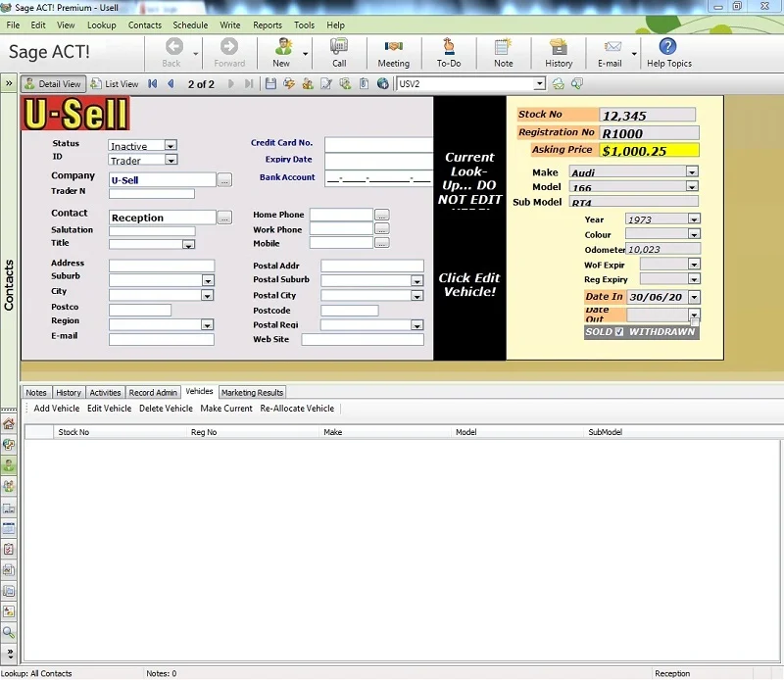Click the E-mail input field
784x680 pixels.
tap(162, 339)
